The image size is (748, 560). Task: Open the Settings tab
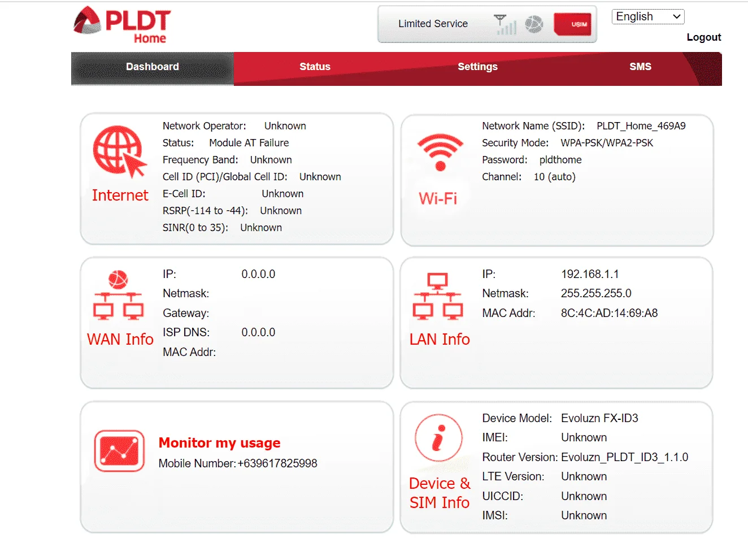477,67
